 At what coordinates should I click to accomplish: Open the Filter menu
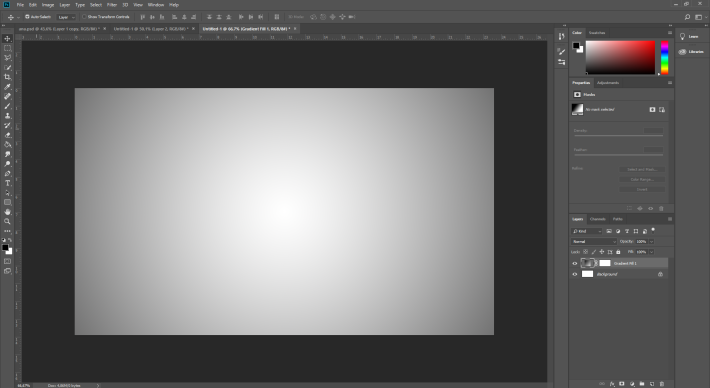(112, 5)
